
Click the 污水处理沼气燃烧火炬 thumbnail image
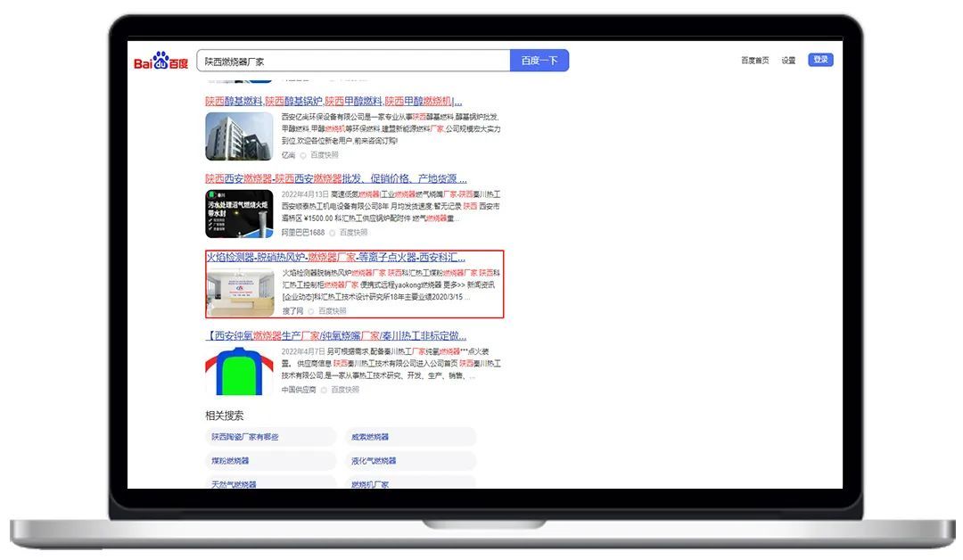click(239, 213)
